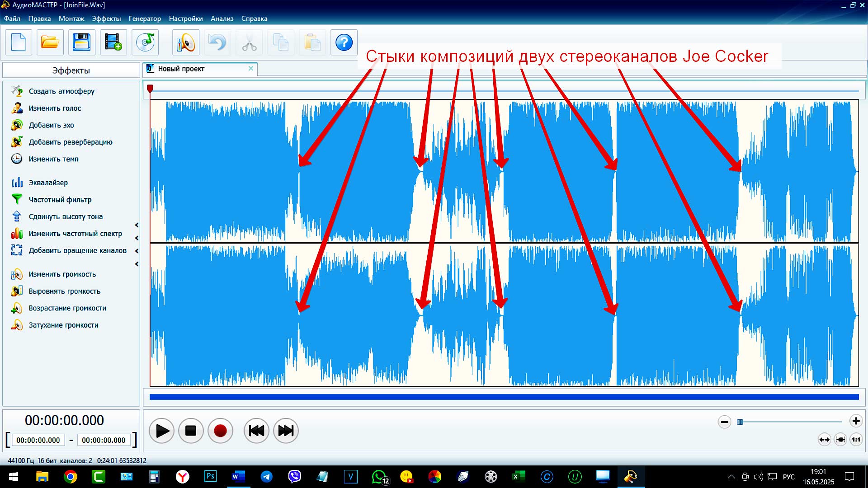Click the Эффекты panel header
Screen dimensions: 868x488
[x=71, y=70]
